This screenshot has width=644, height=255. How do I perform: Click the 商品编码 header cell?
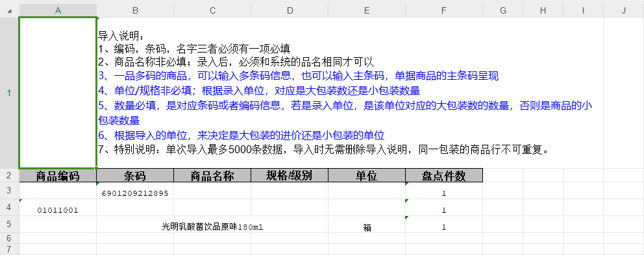(58, 176)
